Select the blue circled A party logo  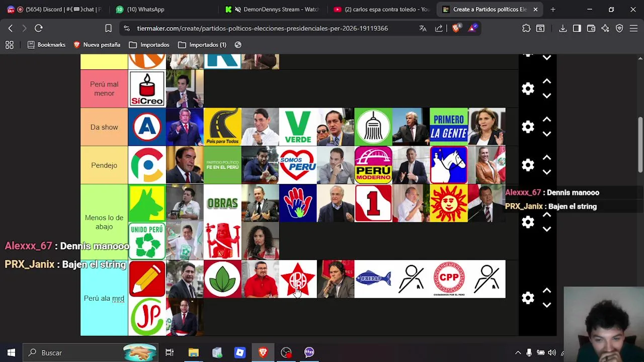(x=147, y=127)
